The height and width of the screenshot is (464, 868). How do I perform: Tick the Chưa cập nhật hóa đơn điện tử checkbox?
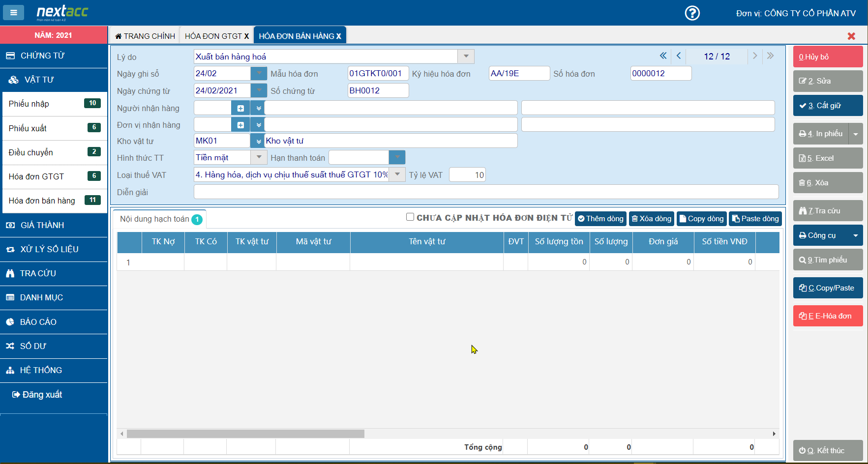410,217
